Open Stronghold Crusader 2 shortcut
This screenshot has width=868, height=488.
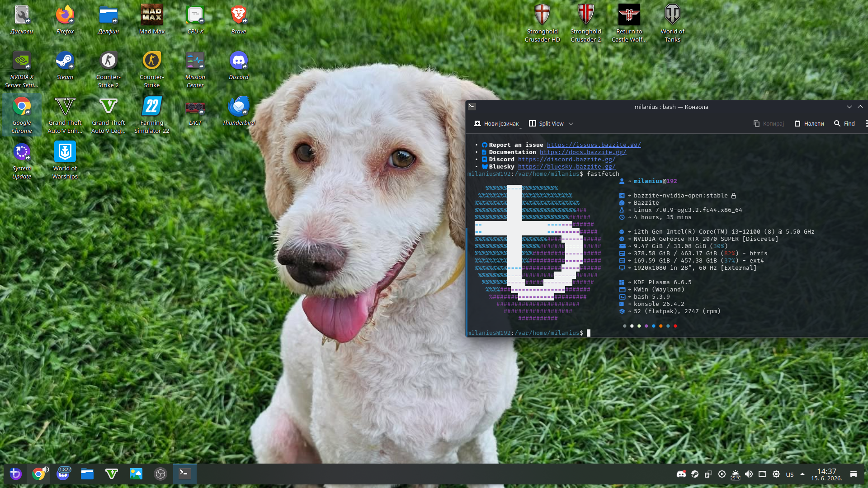click(x=586, y=23)
